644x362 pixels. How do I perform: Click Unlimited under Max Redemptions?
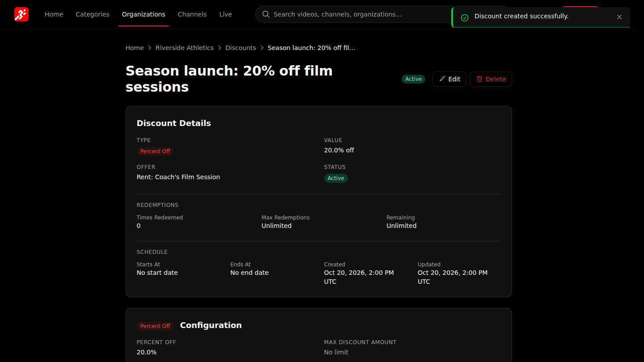coord(276,226)
